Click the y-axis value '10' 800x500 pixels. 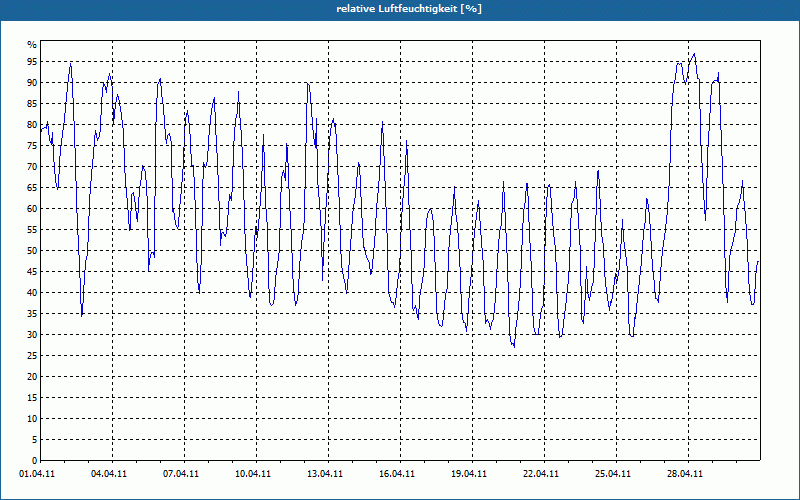click(32, 418)
